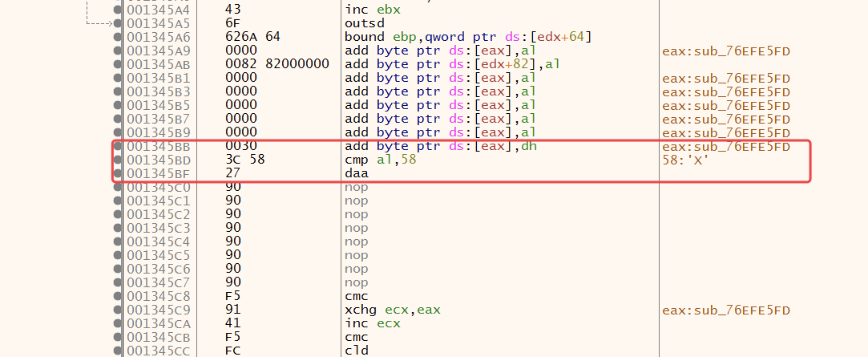
Task: Click eax:sub_76EFE5FD comment on 001345A9 row
Action: tap(726, 51)
